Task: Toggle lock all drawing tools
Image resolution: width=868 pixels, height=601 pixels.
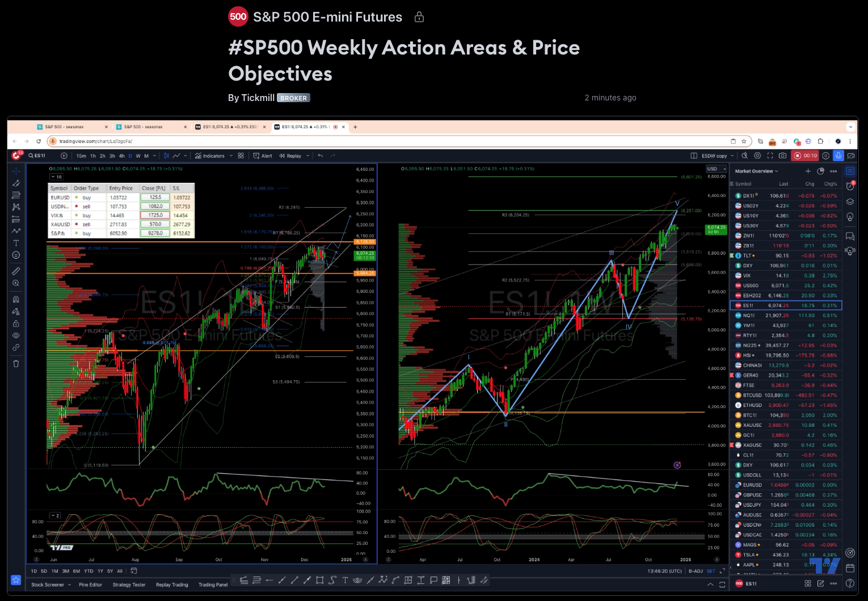Action: click(x=16, y=323)
